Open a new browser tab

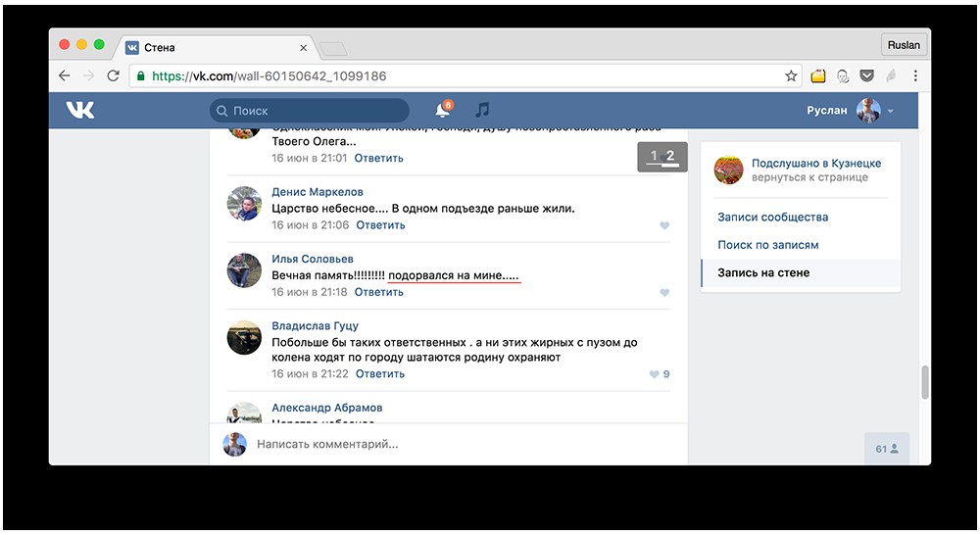333,49
